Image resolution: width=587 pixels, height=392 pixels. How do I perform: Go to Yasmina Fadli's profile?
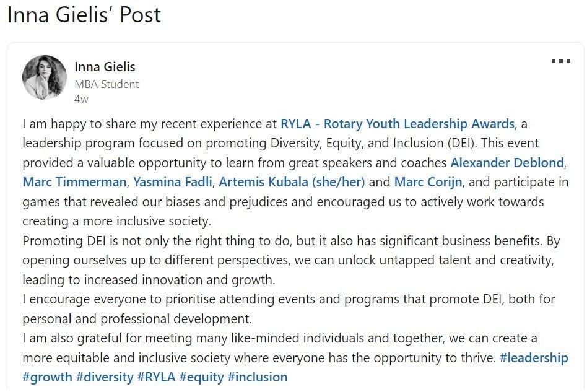pos(173,182)
